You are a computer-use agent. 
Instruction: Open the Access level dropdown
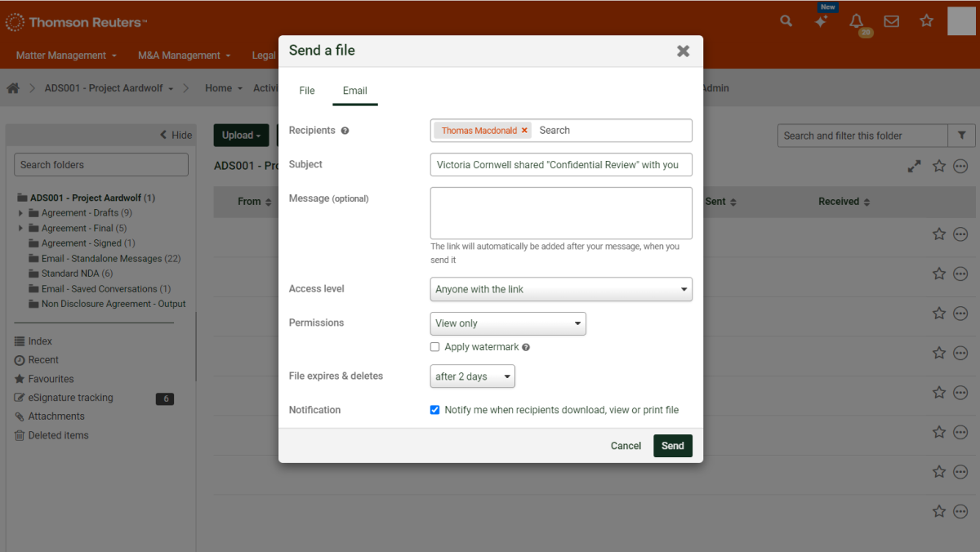coord(561,289)
